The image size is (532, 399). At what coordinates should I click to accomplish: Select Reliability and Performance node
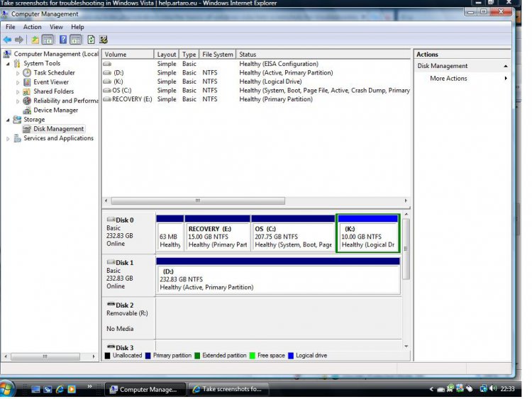tap(65, 101)
